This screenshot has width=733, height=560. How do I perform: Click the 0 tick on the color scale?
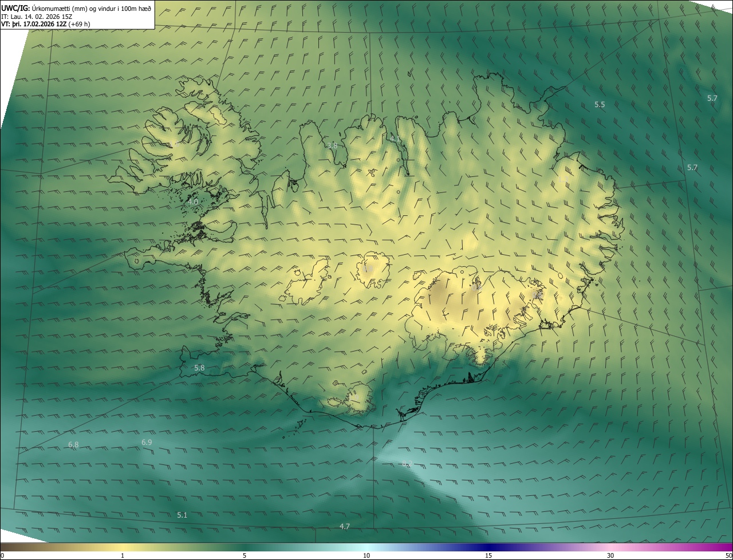pyautogui.click(x=2, y=555)
